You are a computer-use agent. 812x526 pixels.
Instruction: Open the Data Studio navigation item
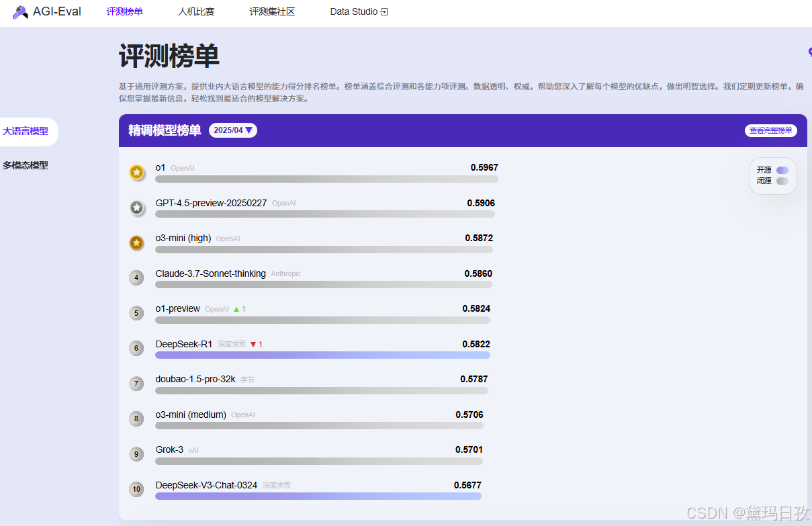coord(359,11)
